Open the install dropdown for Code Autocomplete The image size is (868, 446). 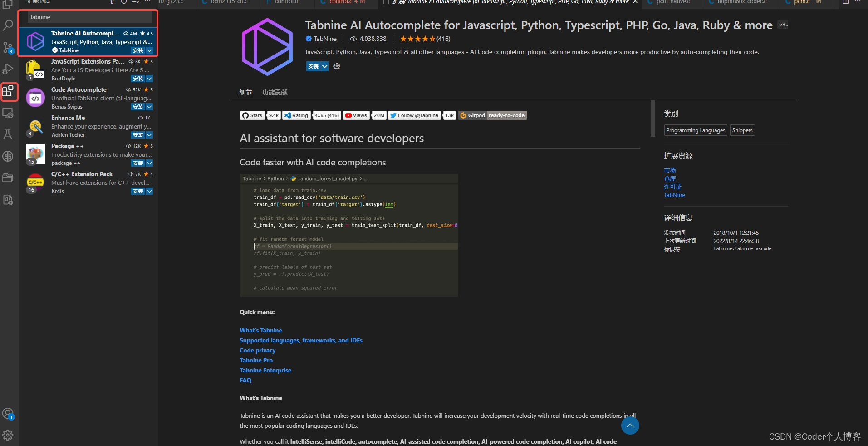coord(149,107)
